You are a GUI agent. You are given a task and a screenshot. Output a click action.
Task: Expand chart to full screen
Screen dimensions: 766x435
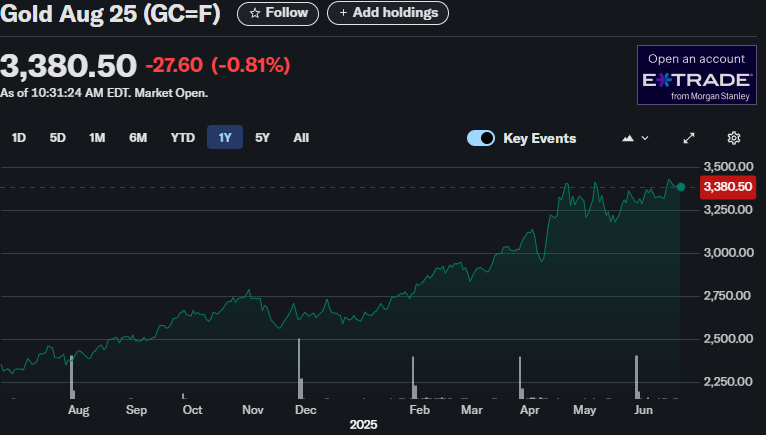tap(689, 138)
